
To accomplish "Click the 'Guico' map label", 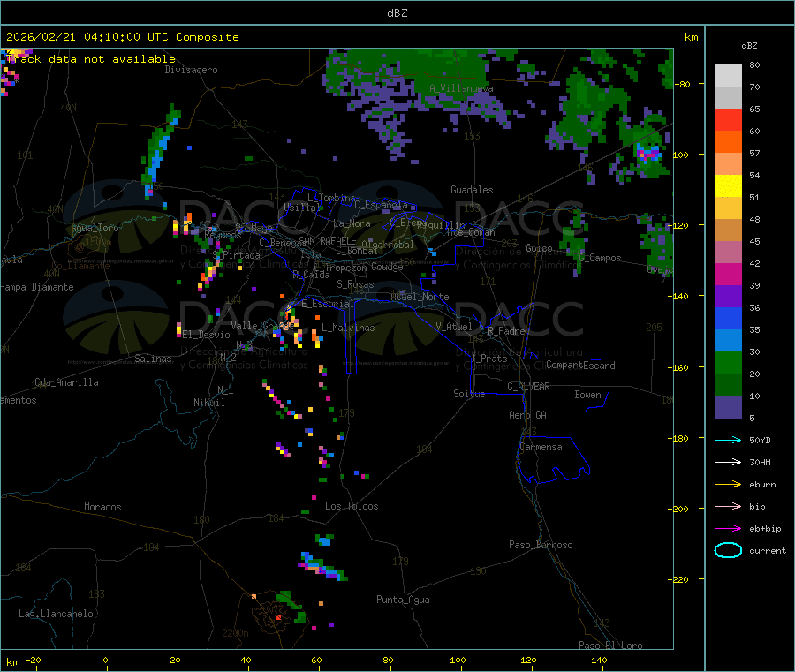I will [x=539, y=248].
